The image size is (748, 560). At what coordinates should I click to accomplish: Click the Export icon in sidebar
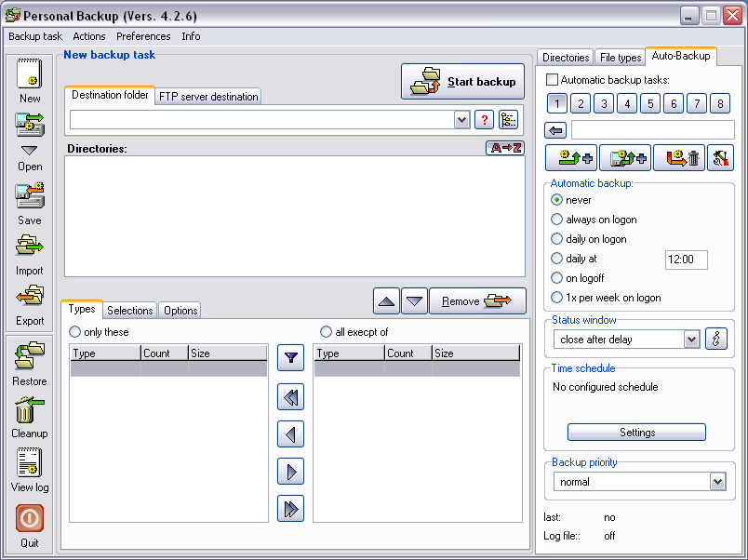click(x=30, y=297)
